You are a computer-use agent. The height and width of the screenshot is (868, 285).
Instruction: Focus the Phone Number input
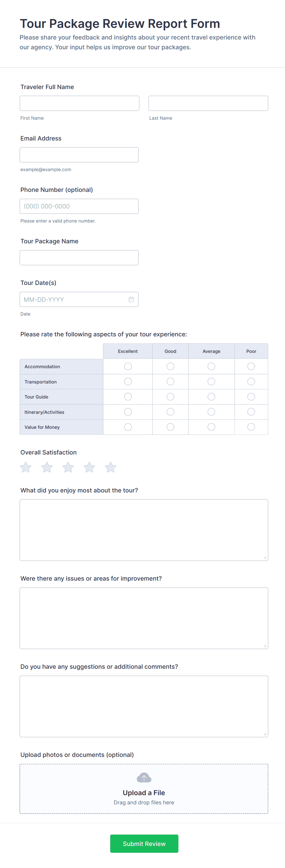pos(79,206)
